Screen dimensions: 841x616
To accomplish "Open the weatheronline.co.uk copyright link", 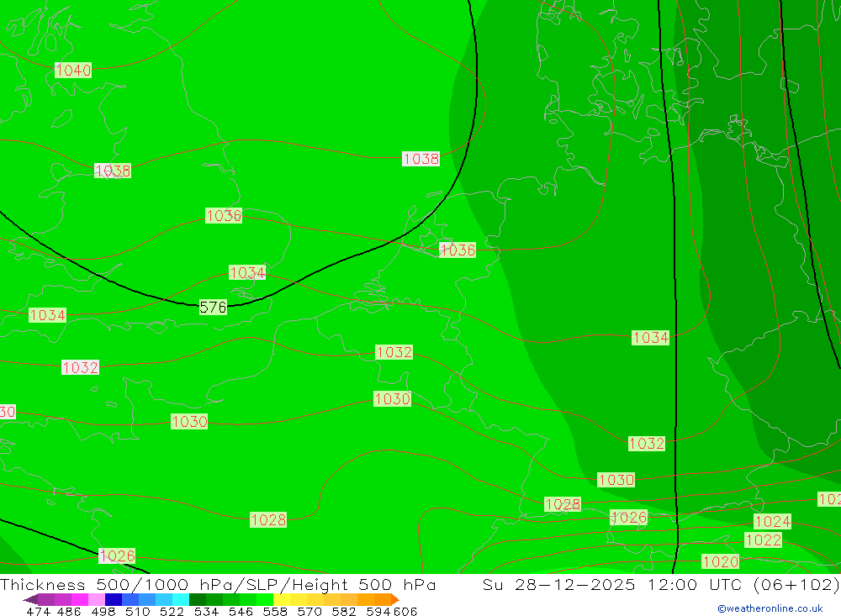I will tap(770, 608).
